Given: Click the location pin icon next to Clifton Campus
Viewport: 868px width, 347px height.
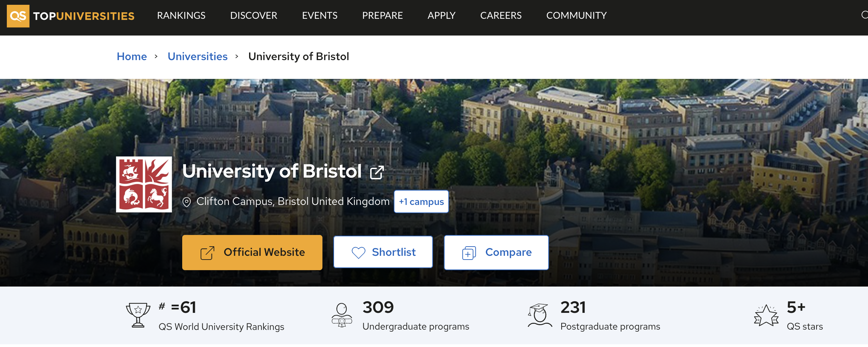Looking at the screenshot, I should (x=187, y=202).
